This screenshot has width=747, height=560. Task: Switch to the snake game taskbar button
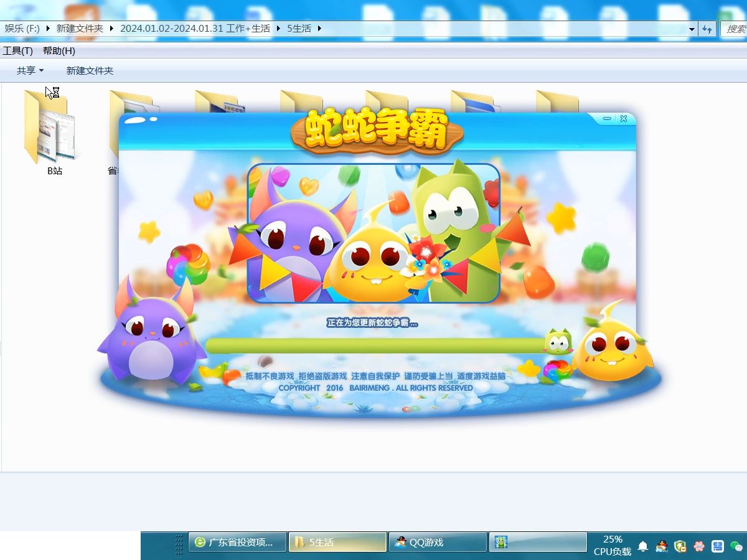tap(538, 542)
